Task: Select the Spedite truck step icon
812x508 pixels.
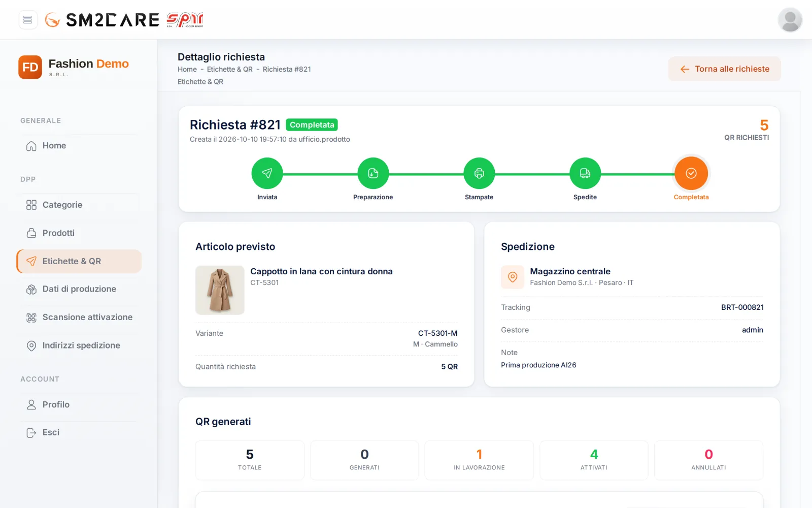Action: (x=585, y=173)
